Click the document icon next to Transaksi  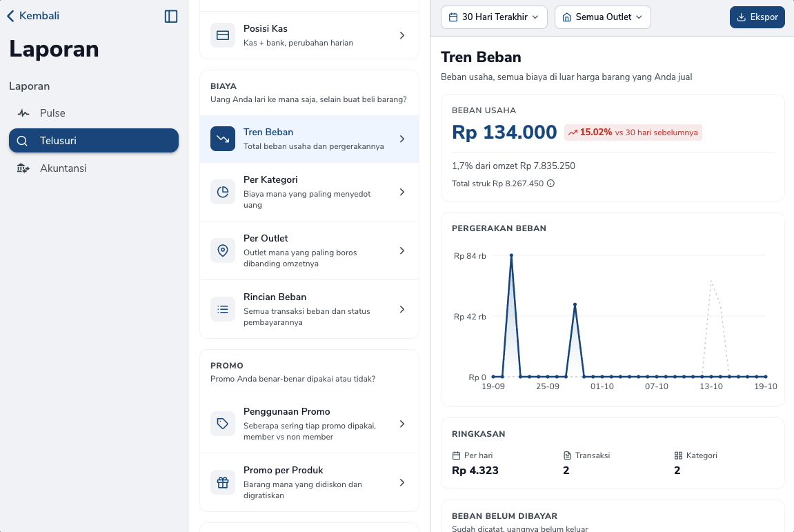pyautogui.click(x=567, y=455)
